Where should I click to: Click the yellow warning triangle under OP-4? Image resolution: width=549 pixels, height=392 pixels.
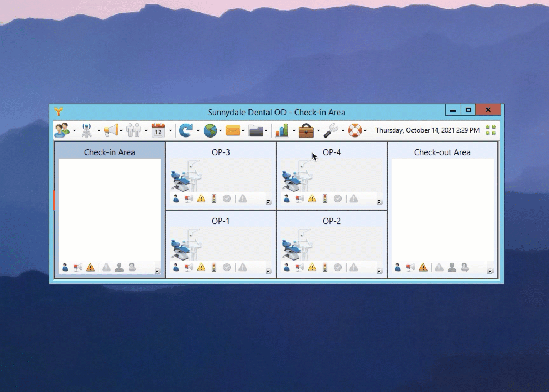pos(312,199)
